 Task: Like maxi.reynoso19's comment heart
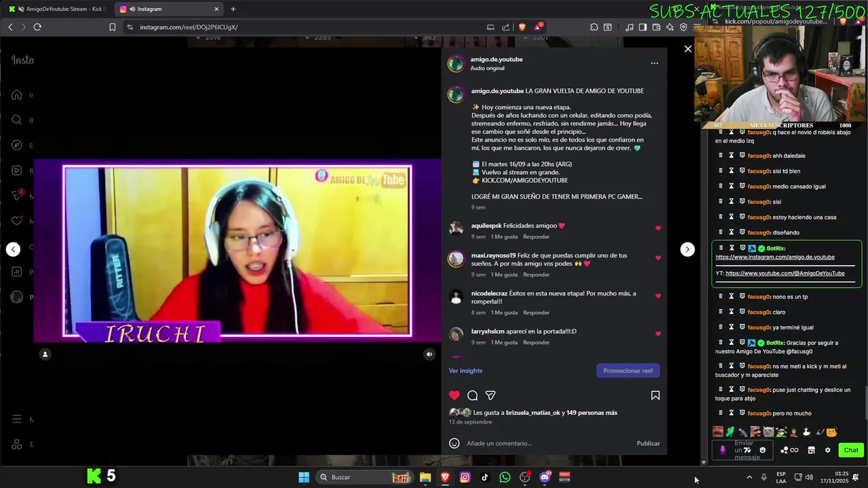[658, 258]
